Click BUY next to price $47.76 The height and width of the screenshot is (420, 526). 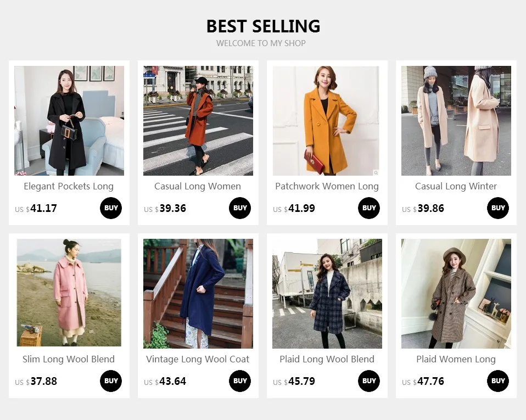tap(498, 381)
